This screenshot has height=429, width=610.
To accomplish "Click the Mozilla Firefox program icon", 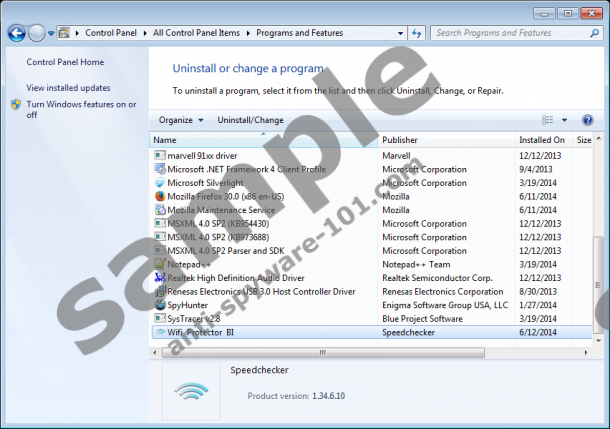I will point(160,196).
